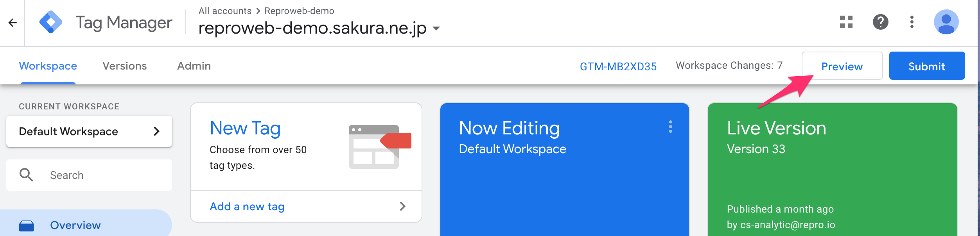Viewport: 980px width, 236px height.
Task: Click the Overview briefcase icon
Action: 27,225
